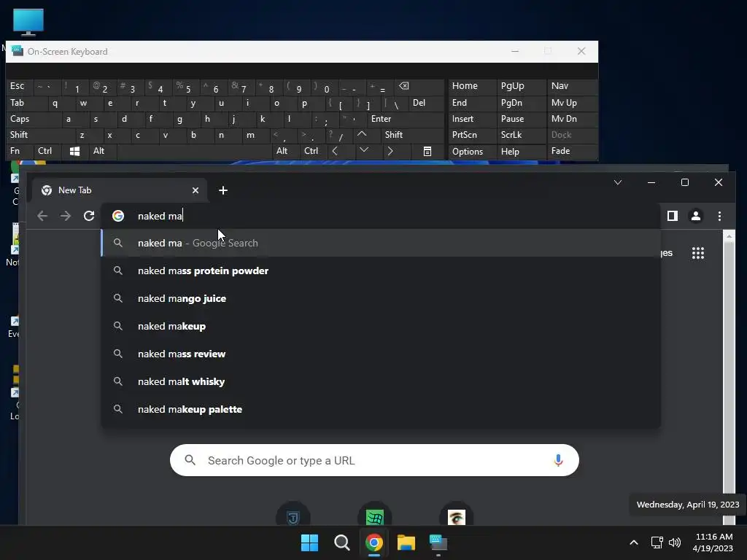
Task: Select suggestion naked mass review
Action: point(380,354)
